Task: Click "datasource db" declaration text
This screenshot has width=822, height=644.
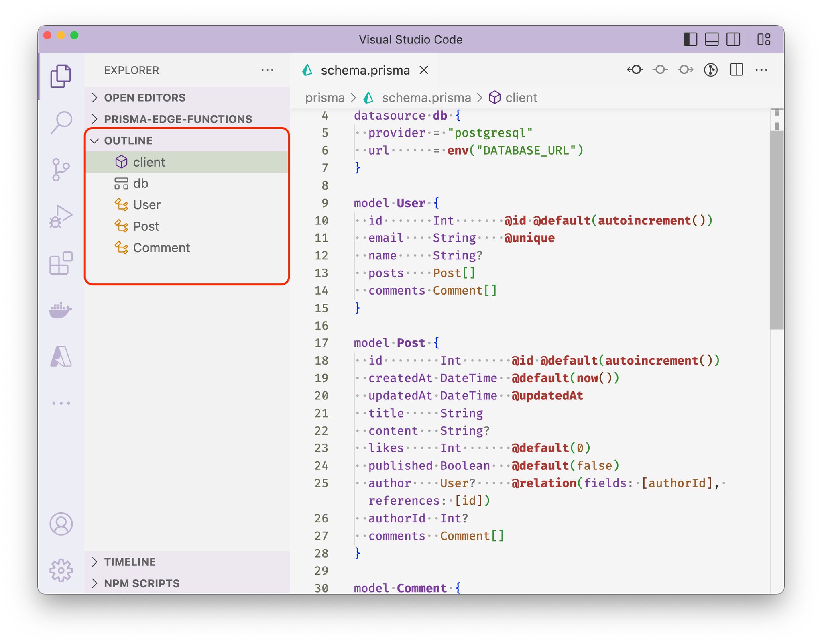Action: (x=400, y=116)
